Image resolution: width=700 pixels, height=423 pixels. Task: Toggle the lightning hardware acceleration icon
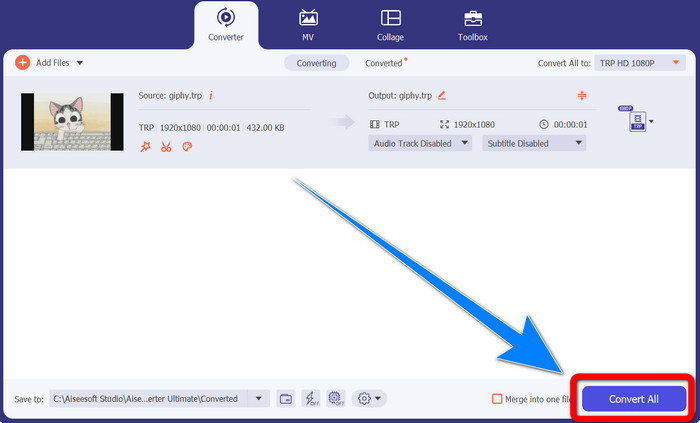point(311,398)
